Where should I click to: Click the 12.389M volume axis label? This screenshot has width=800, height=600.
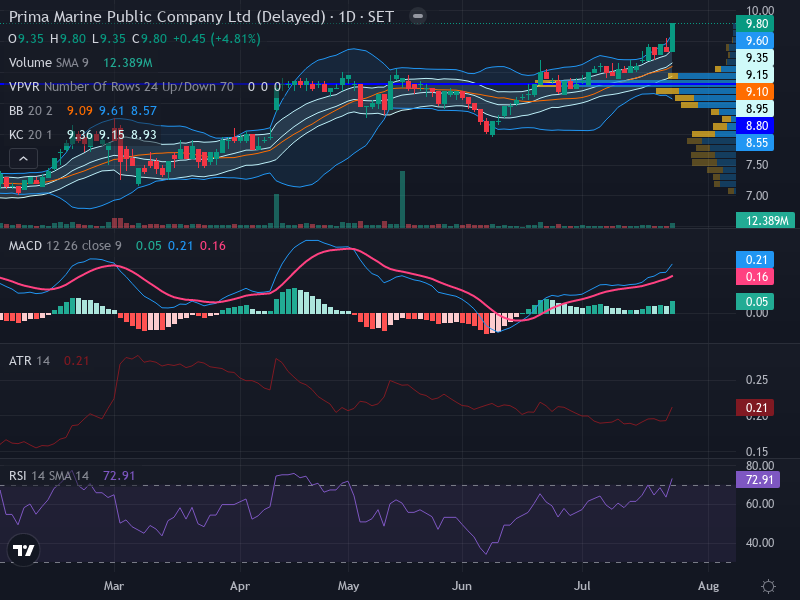tap(765, 220)
